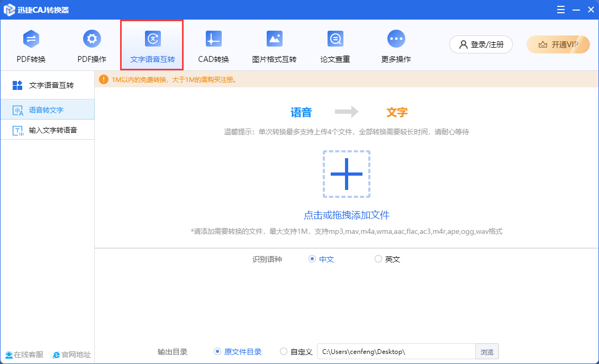This screenshot has height=364, width=599.
Task: Open the hamburger menu in title bar
Action: pos(561,10)
